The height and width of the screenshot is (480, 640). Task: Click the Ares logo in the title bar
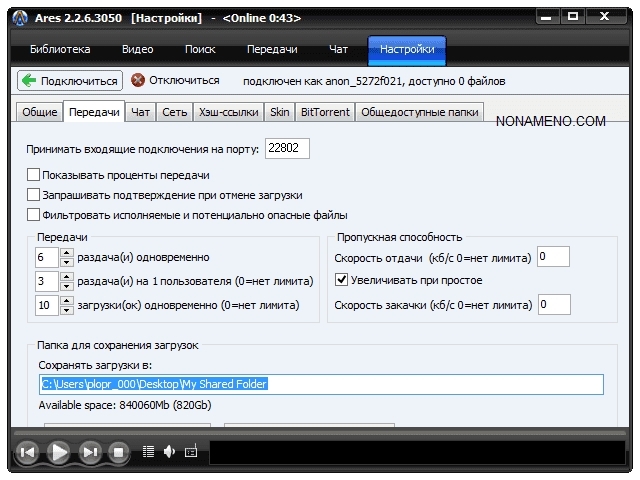(x=18, y=18)
